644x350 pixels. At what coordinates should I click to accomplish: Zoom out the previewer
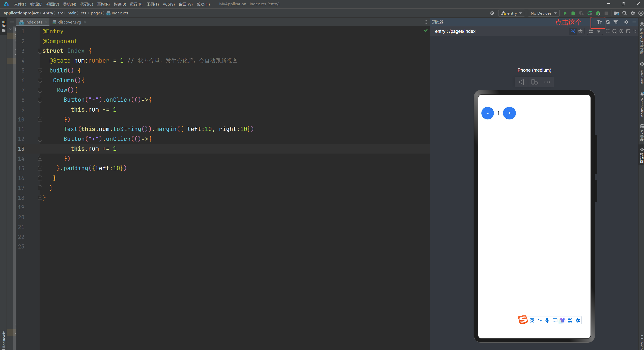614,31
